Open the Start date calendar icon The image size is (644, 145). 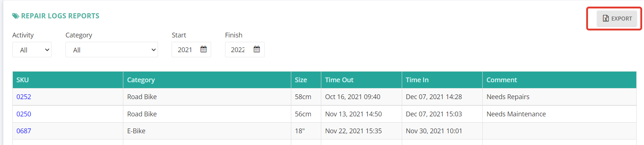tap(203, 49)
